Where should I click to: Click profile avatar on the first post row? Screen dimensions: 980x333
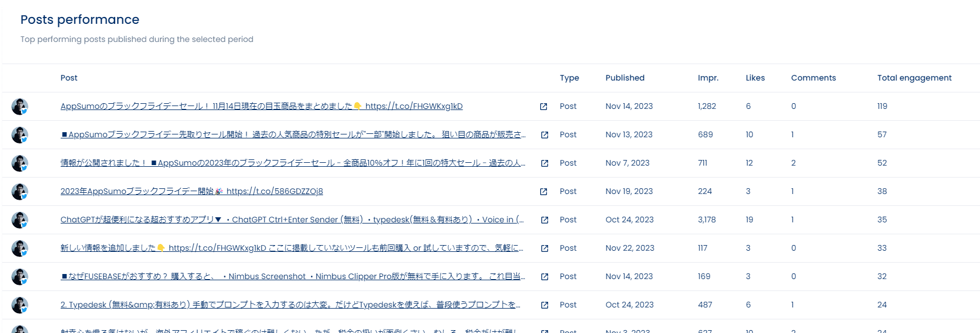(20, 107)
